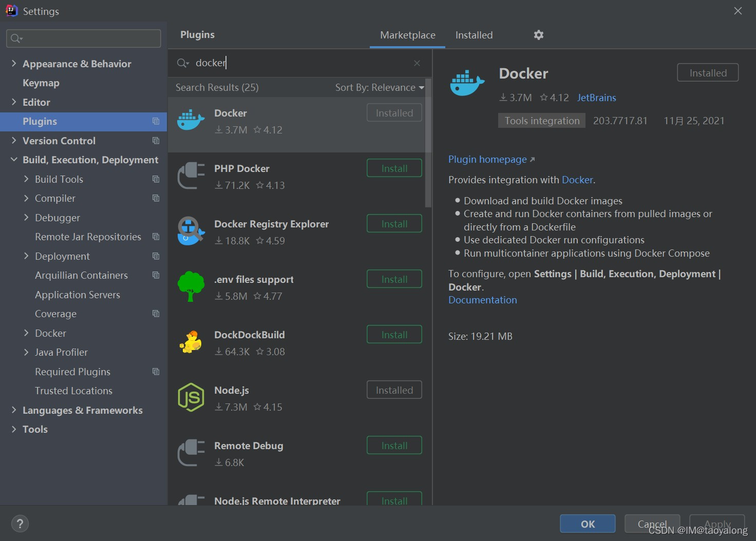The height and width of the screenshot is (541, 756).
Task: Click plugin results list scrollbar
Action: (x=428, y=143)
